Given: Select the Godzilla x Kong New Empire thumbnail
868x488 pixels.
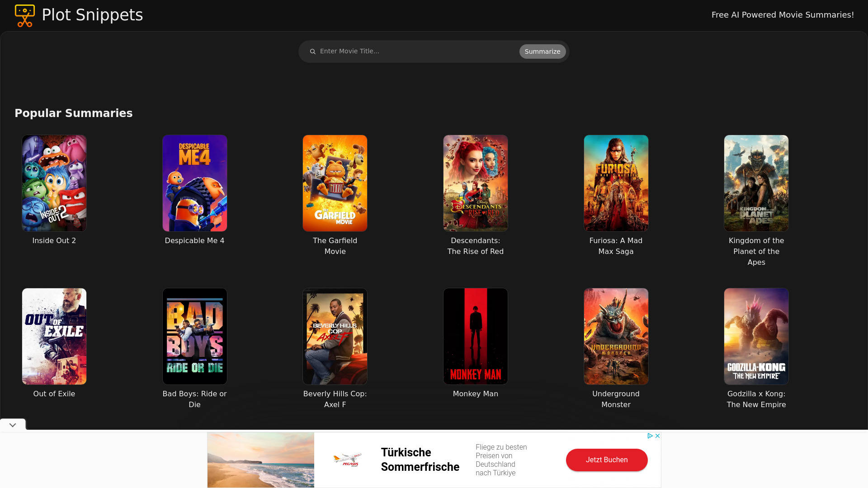Looking at the screenshot, I should click(x=756, y=336).
